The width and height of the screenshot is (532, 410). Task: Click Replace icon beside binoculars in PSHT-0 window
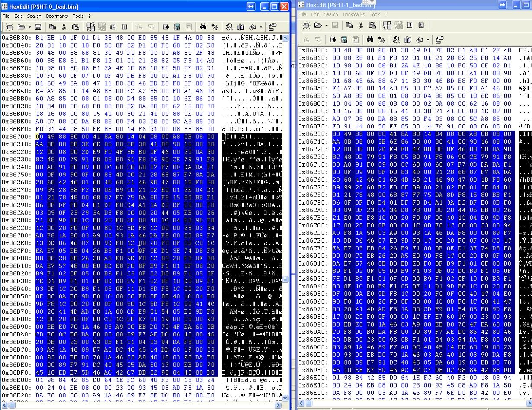click(x=215, y=27)
